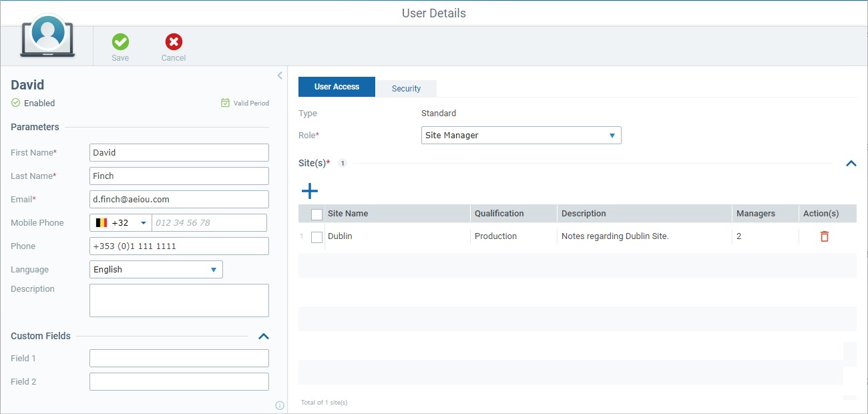Screen dimensions: 868x414
Task: Click into the Description text area
Action: tap(178, 300)
